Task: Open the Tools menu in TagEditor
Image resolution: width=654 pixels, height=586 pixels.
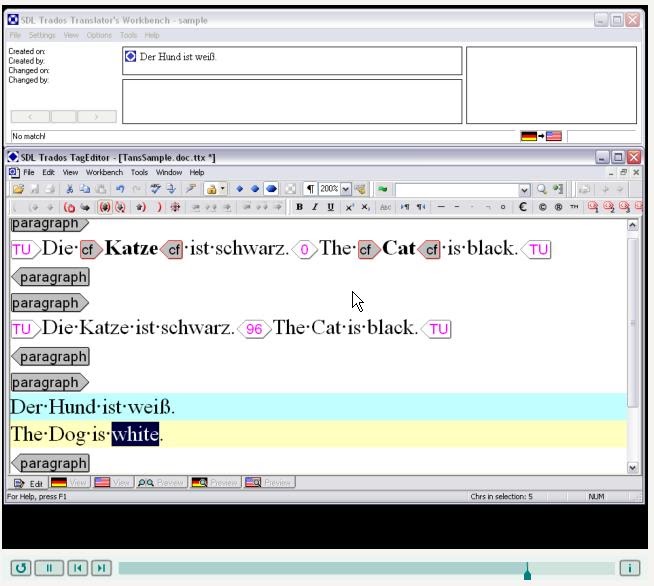Action: point(139,172)
